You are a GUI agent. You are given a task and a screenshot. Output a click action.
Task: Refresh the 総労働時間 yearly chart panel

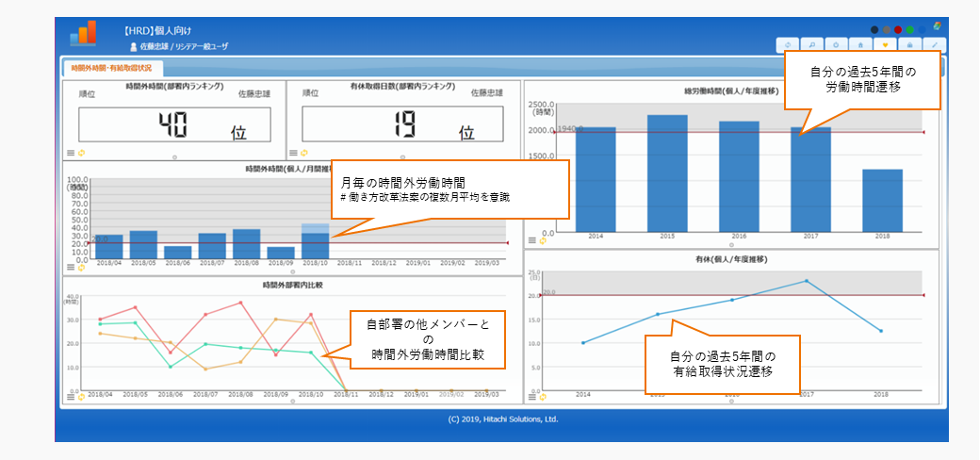click(543, 240)
